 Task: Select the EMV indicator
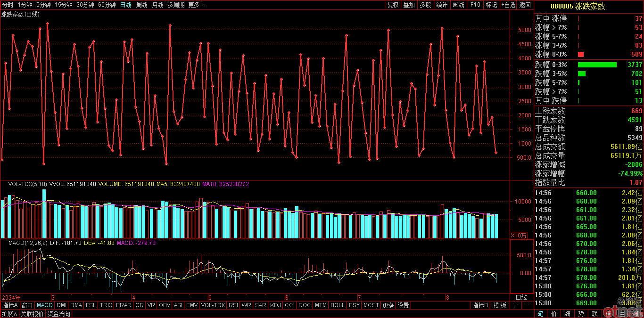point(192,305)
